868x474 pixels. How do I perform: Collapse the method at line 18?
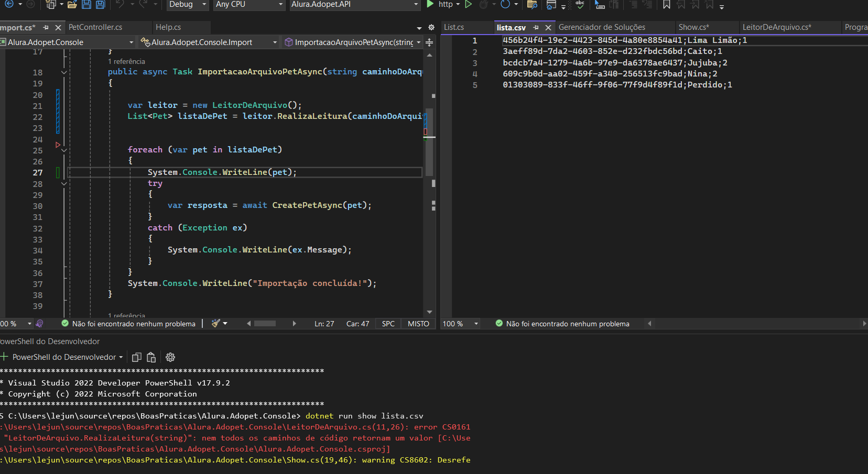point(64,72)
